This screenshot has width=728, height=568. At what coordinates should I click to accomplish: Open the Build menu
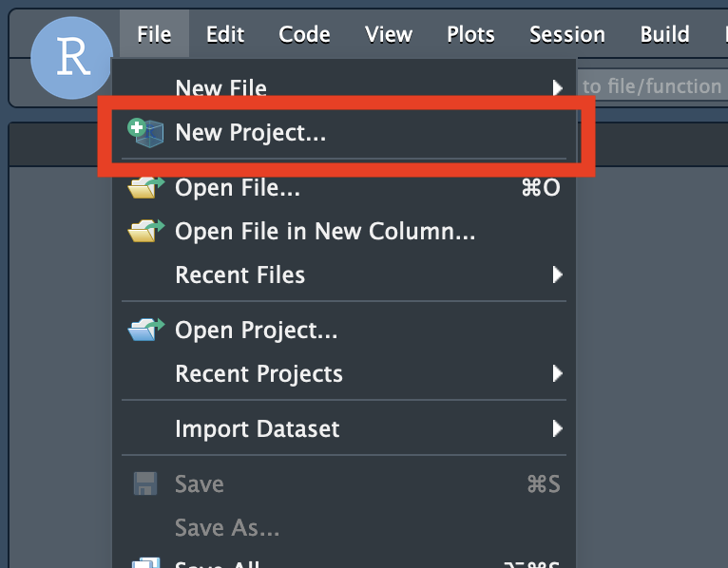coord(664,35)
